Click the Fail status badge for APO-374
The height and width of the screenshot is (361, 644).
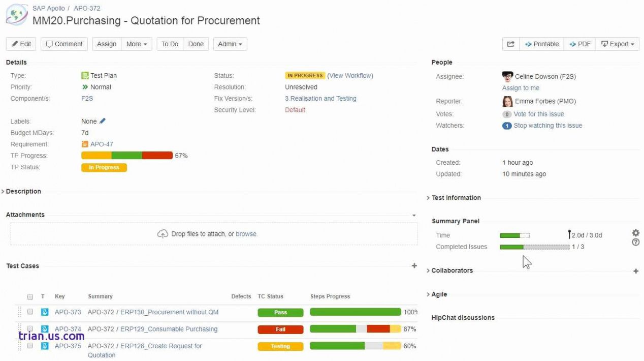tap(280, 329)
